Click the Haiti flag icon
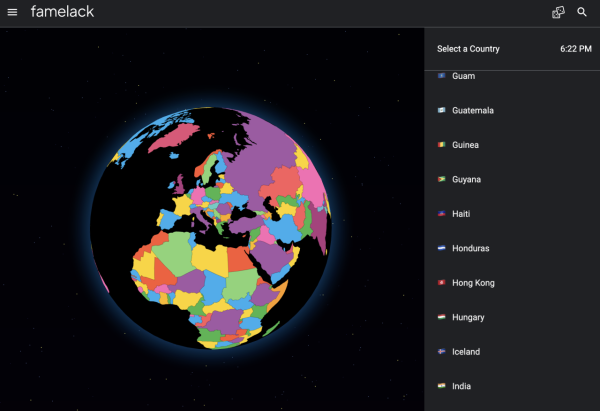 (x=441, y=214)
